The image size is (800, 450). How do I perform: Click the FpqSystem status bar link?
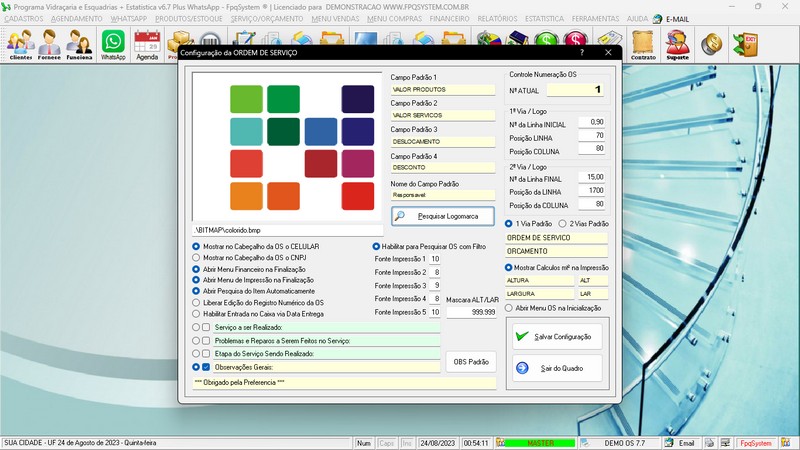click(x=756, y=443)
